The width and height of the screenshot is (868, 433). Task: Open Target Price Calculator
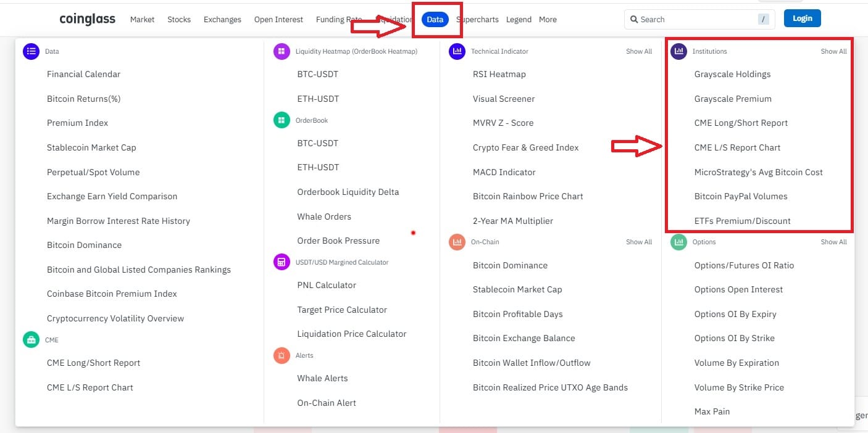coord(342,310)
